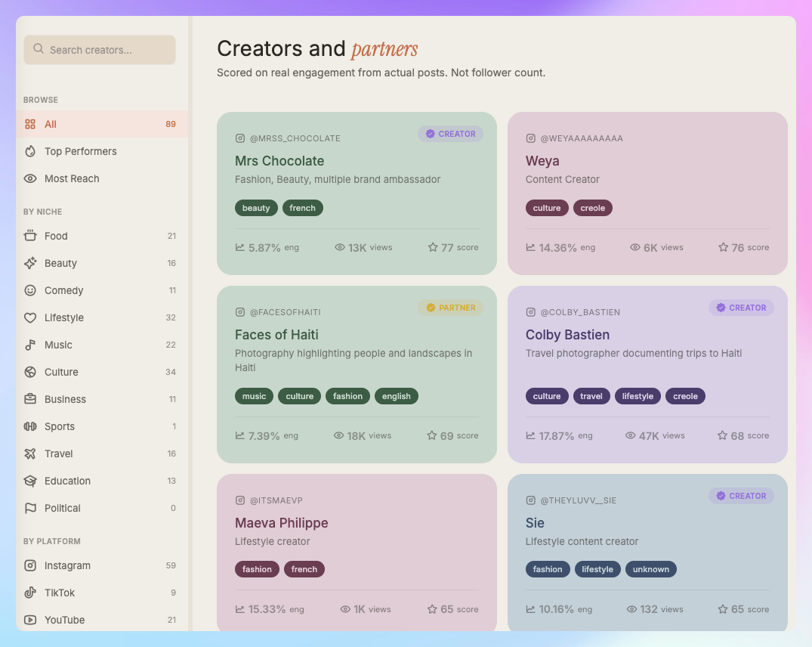Open the All creators filter
Screen dimensions: 812x647
click(x=102, y=124)
